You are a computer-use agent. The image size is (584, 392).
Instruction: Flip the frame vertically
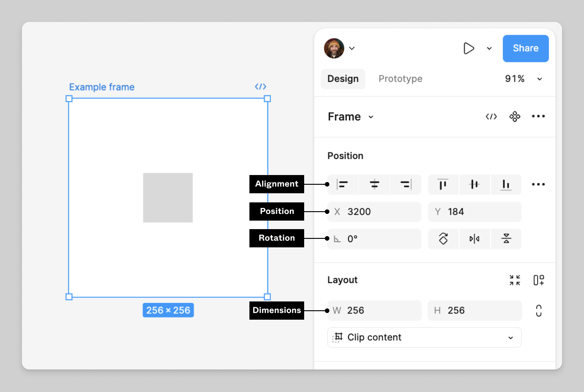pos(506,239)
